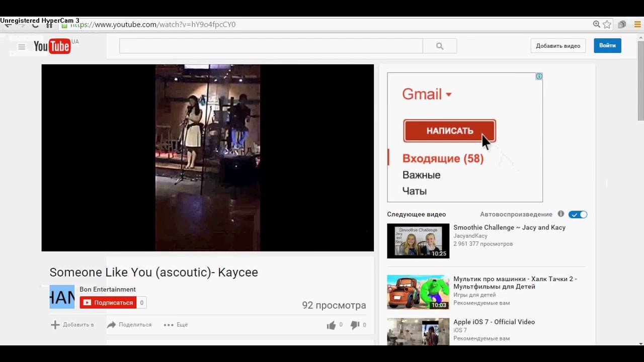Expand the Gmail dropdown arrow in ad
644x362 pixels.
(449, 95)
